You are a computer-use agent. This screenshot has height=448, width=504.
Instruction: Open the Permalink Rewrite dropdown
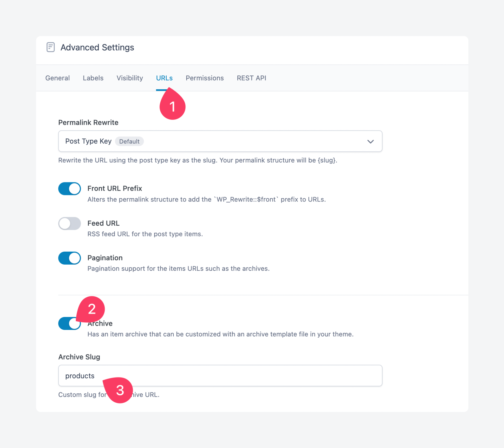[220, 141]
